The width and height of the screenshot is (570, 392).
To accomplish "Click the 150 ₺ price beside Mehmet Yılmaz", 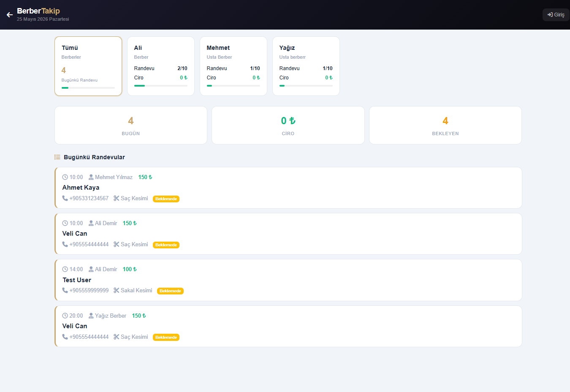I will (x=145, y=177).
